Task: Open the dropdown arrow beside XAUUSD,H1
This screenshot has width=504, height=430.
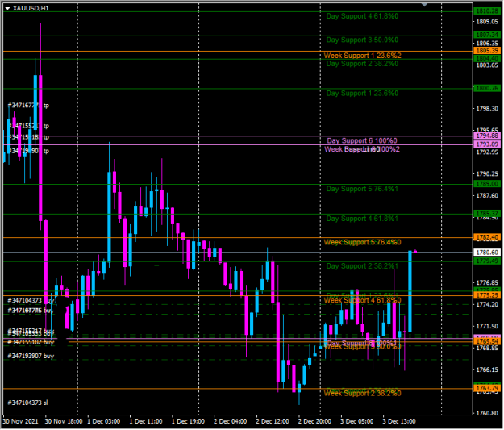Action: pos(7,8)
